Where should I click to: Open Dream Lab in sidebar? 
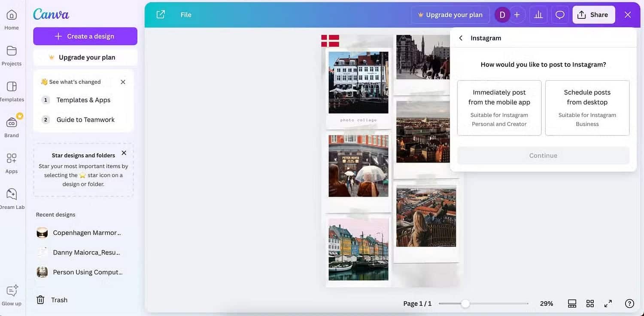12,195
